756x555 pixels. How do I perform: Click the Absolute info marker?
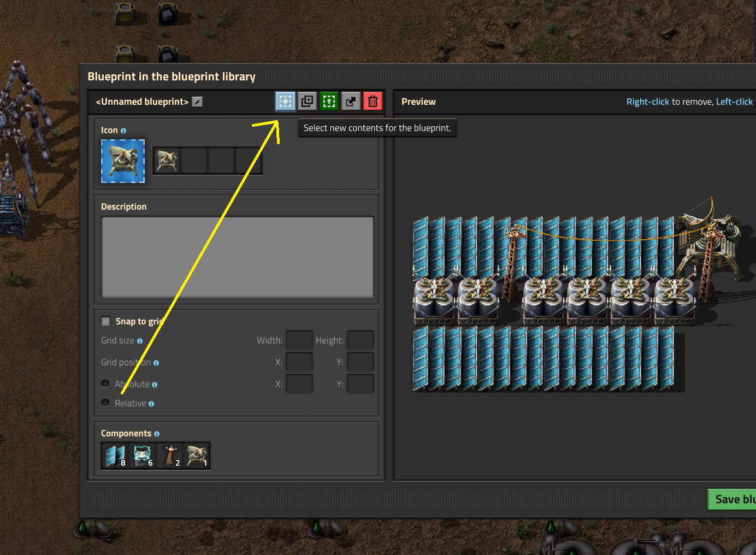pos(155,385)
